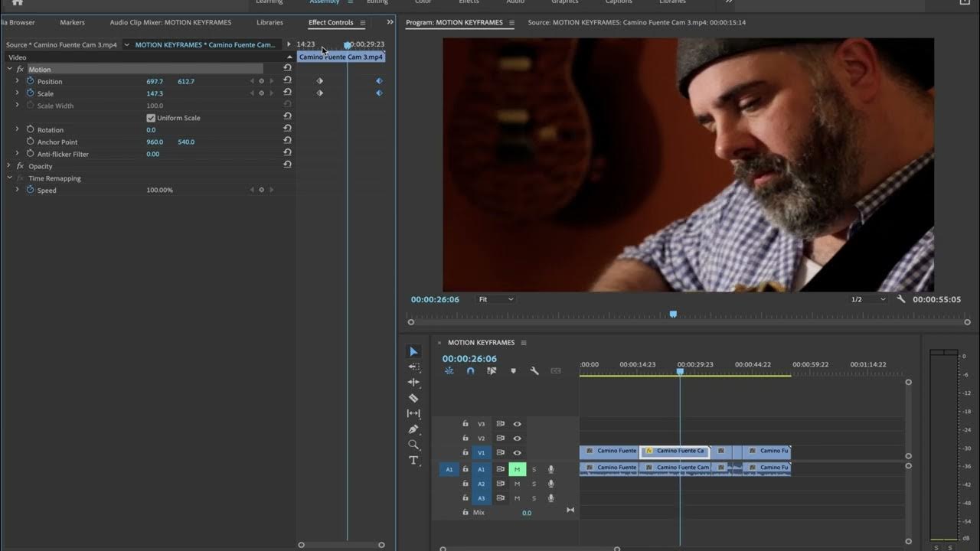Toggle insert sequences as nests icon

pyautogui.click(x=449, y=370)
